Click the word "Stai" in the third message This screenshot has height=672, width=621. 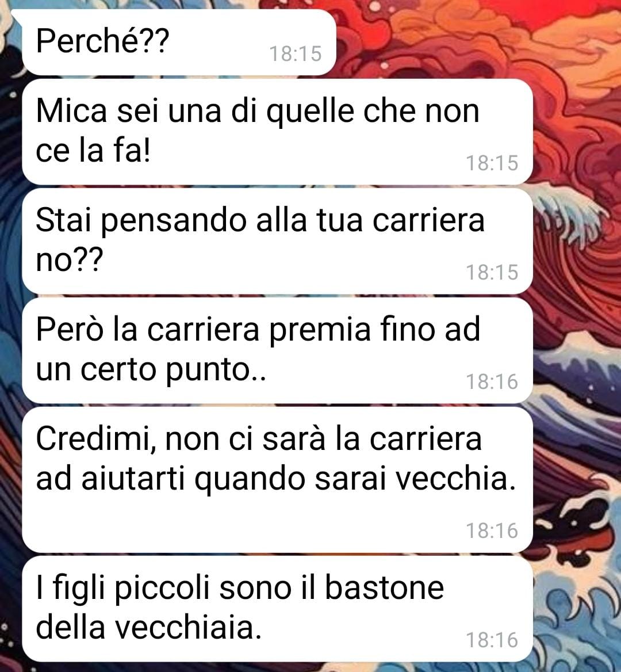pos(63,220)
